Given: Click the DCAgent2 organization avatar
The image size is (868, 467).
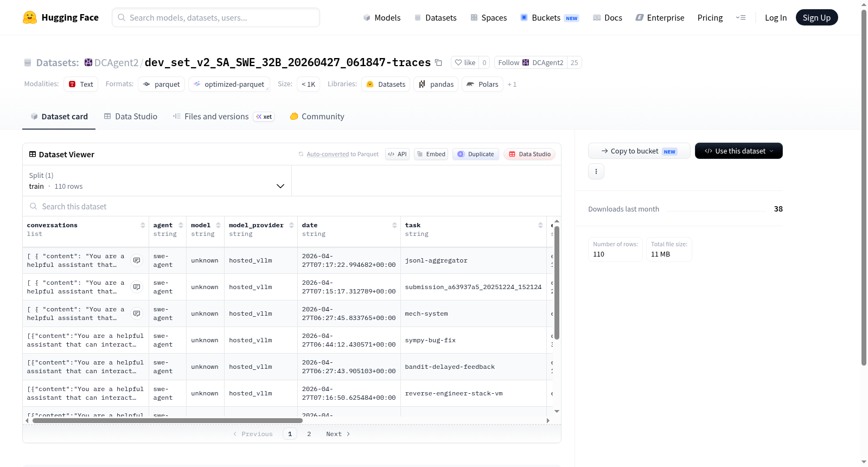Looking at the screenshot, I should [88, 63].
